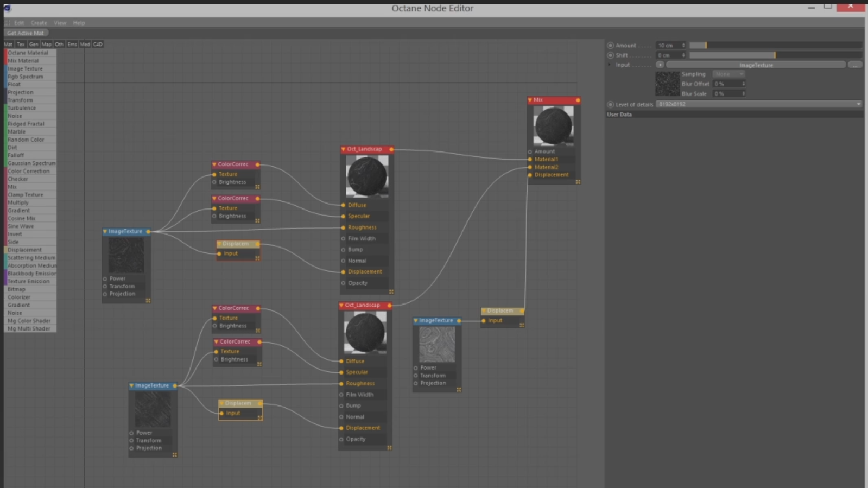Click the menu bar grip icon beside Edit

tap(7, 23)
